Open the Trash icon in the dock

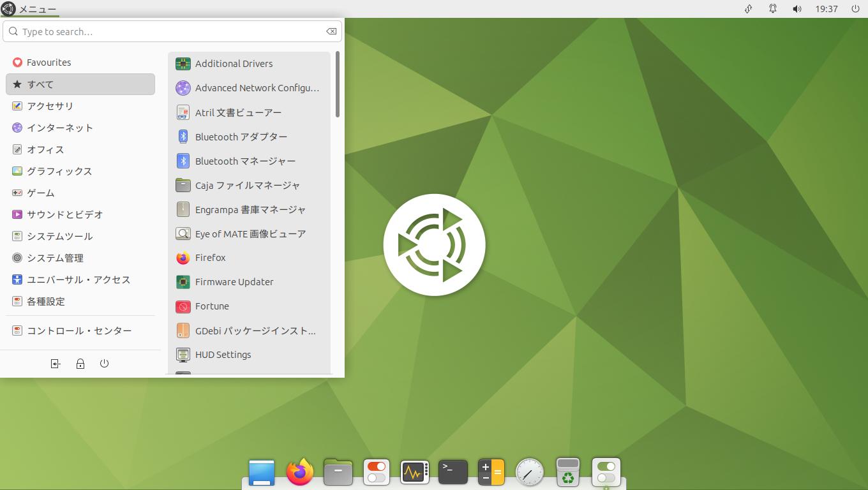[567, 472]
